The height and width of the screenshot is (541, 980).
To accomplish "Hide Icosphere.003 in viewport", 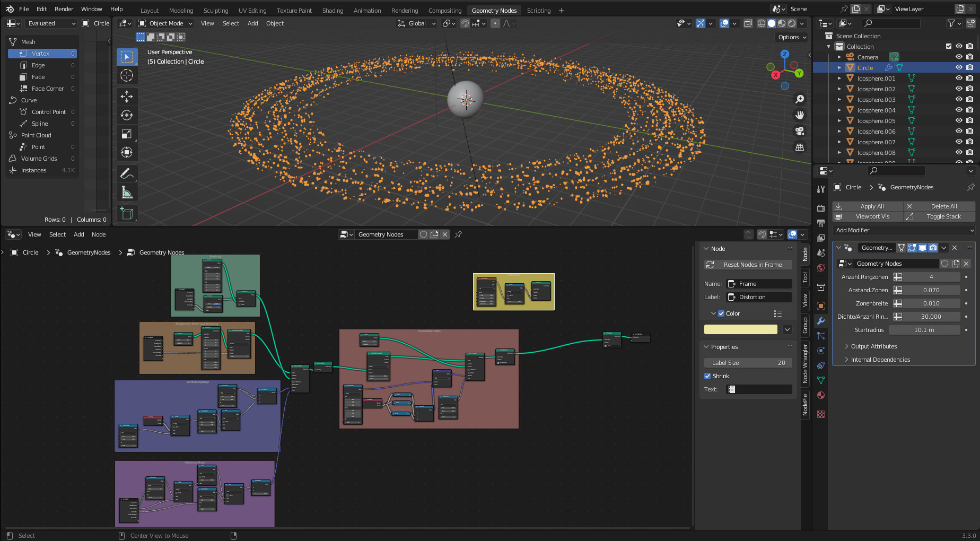I will (x=959, y=100).
